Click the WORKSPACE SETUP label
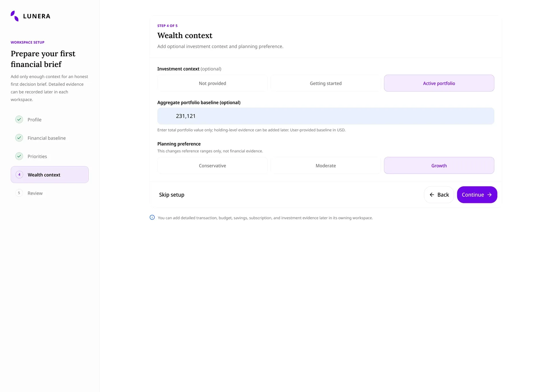 point(28,43)
